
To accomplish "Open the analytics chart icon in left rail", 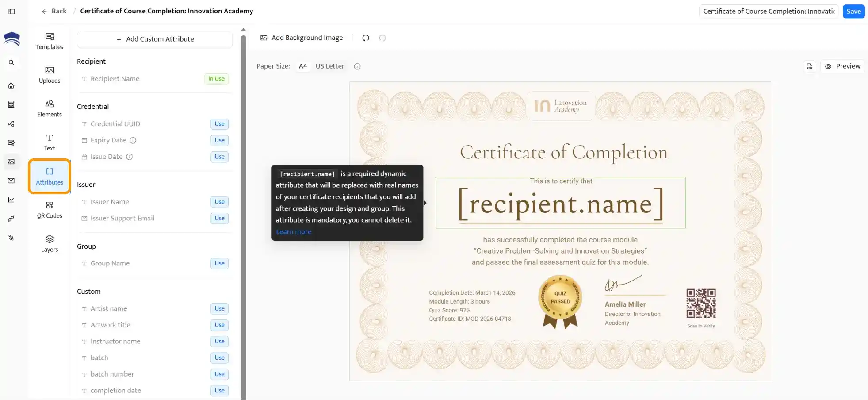I will (11, 200).
